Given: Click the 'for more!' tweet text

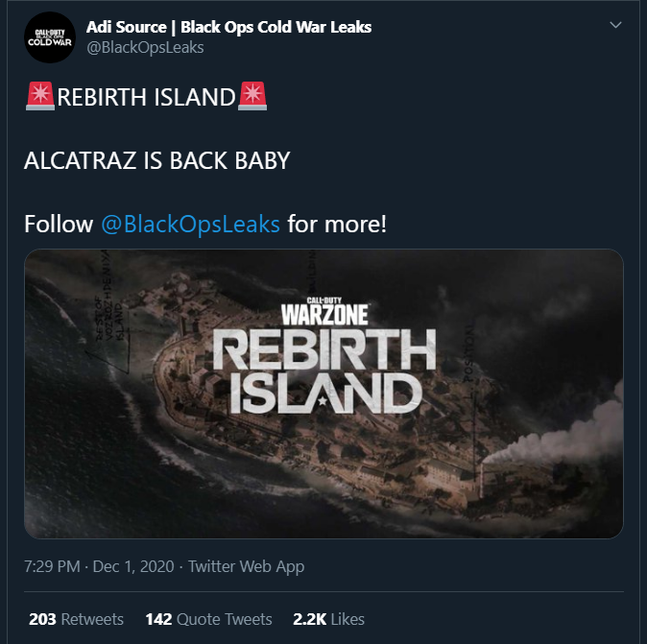Looking at the screenshot, I should click(x=337, y=224).
